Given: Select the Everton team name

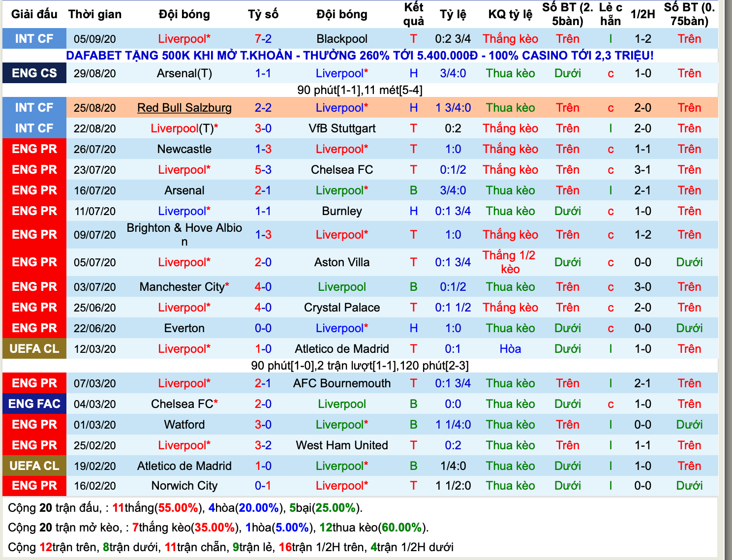Looking at the screenshot, I should pyautogui.click(x=184, y=328).
